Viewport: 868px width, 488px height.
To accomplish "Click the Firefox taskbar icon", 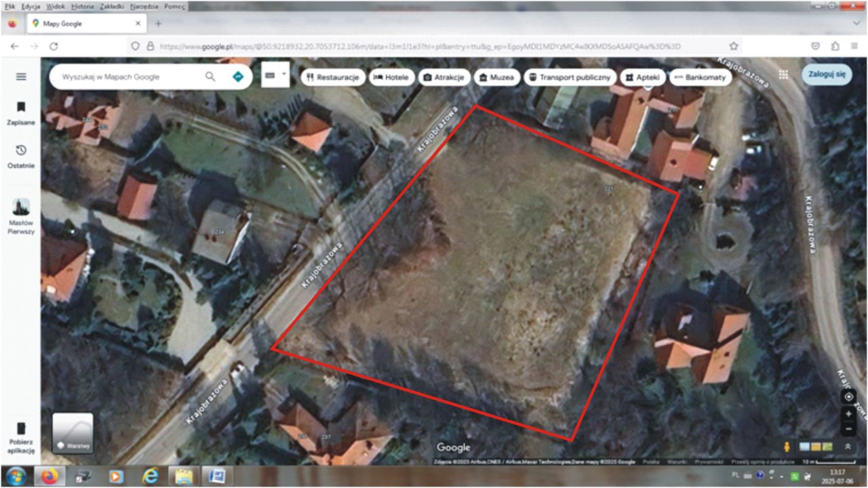I will [x=50, y=476].
